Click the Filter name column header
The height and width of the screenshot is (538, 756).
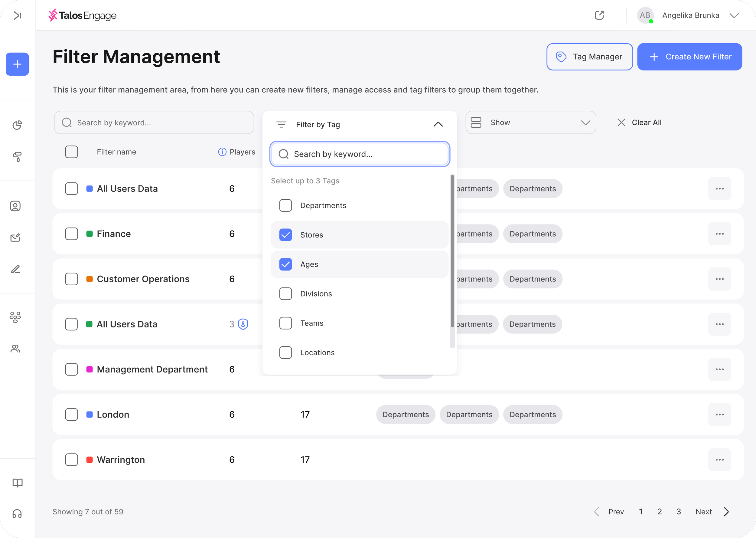116,152
